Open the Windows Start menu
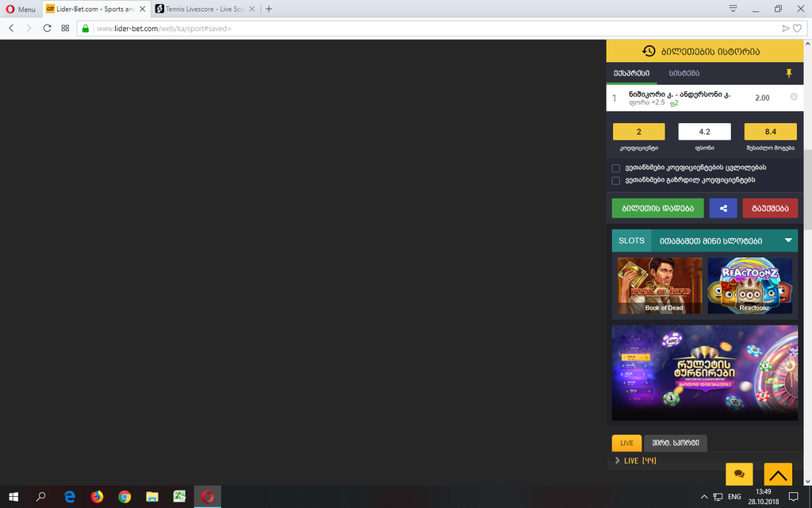 coord(13,497)
